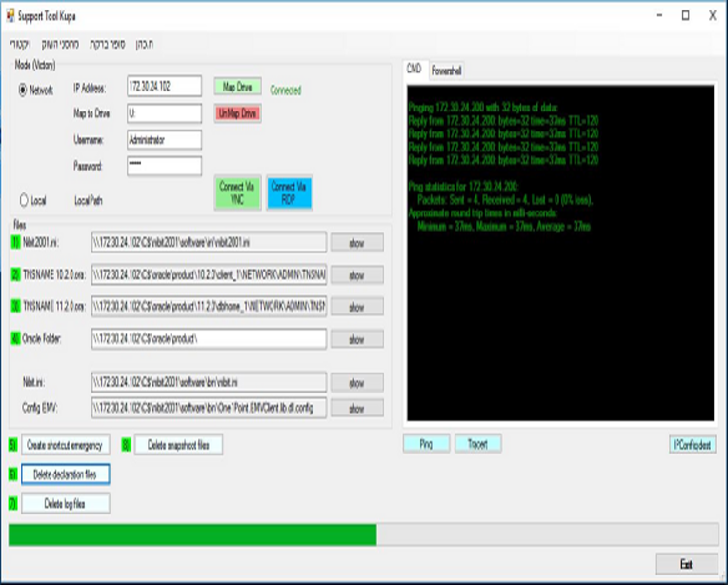Click the Minimum = 37ms console line

pos(504,227)
